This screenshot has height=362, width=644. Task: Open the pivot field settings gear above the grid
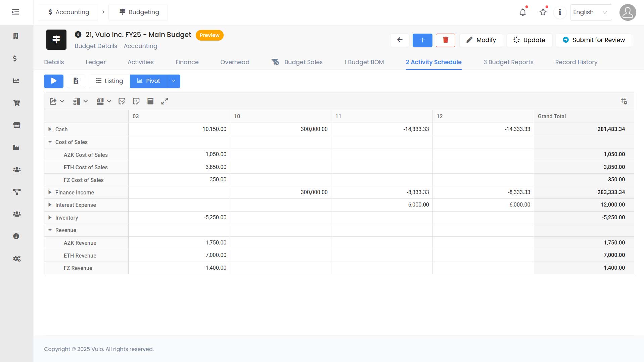[x=624, y=101]
